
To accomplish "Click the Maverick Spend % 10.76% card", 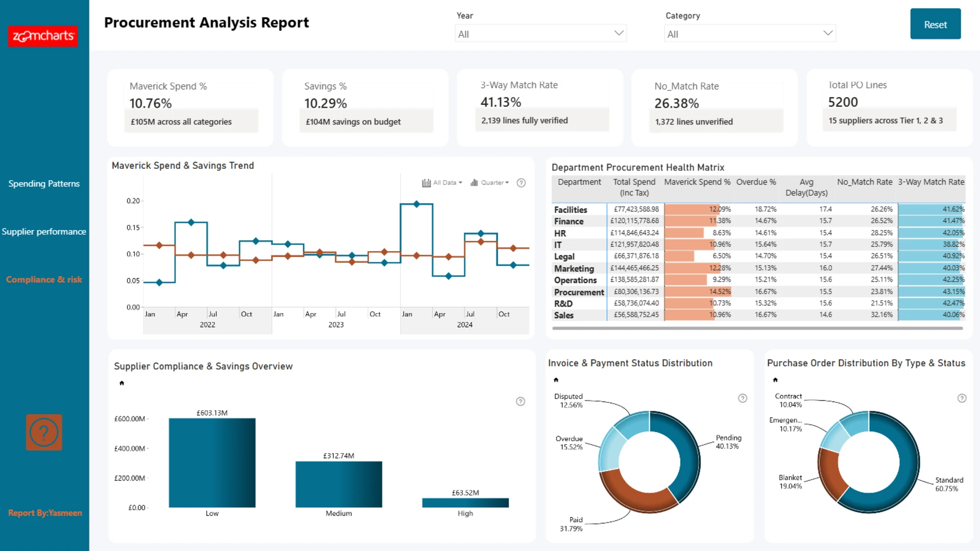I will click(x=190, y=108).
